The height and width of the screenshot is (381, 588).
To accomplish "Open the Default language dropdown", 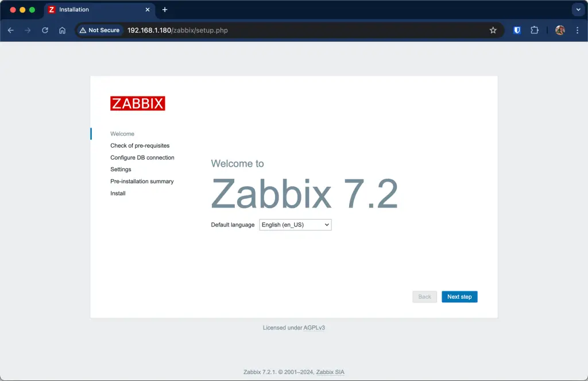I will [x=295, y=225].
